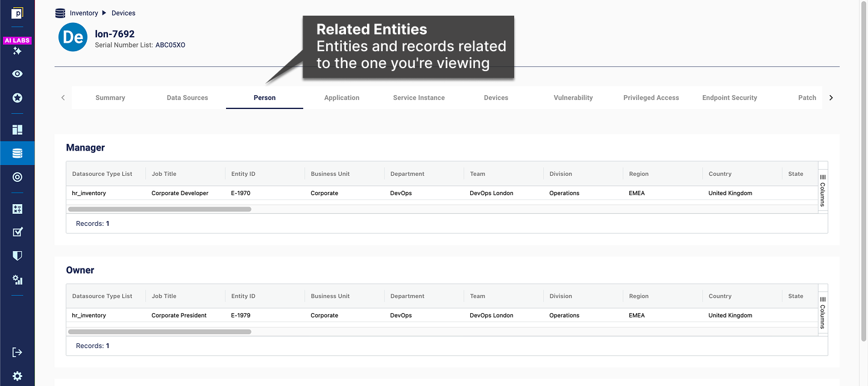Click Entity ID E-1979 cell

pyautogui.click(x=241, y=316)
